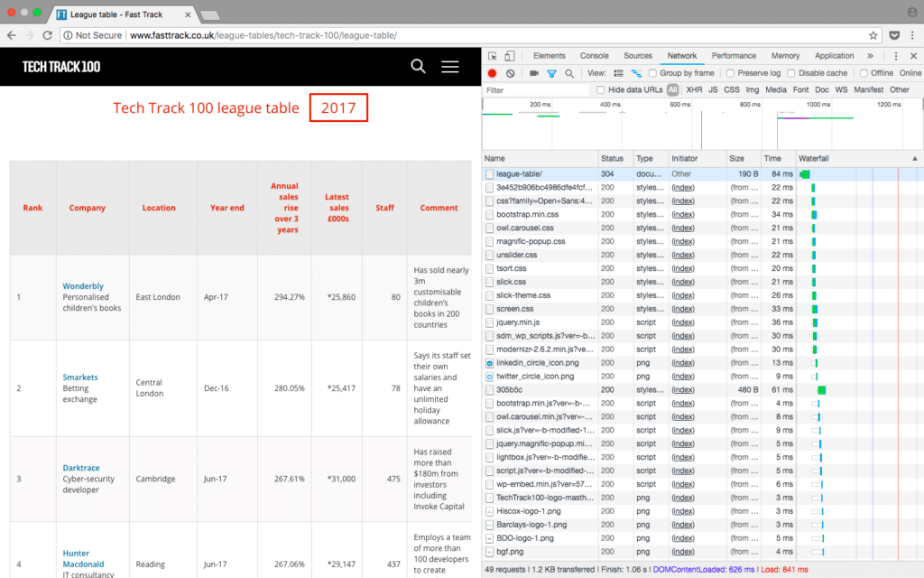
Task: Expand more DevTools tabs chevron
Action: [870, 56]
